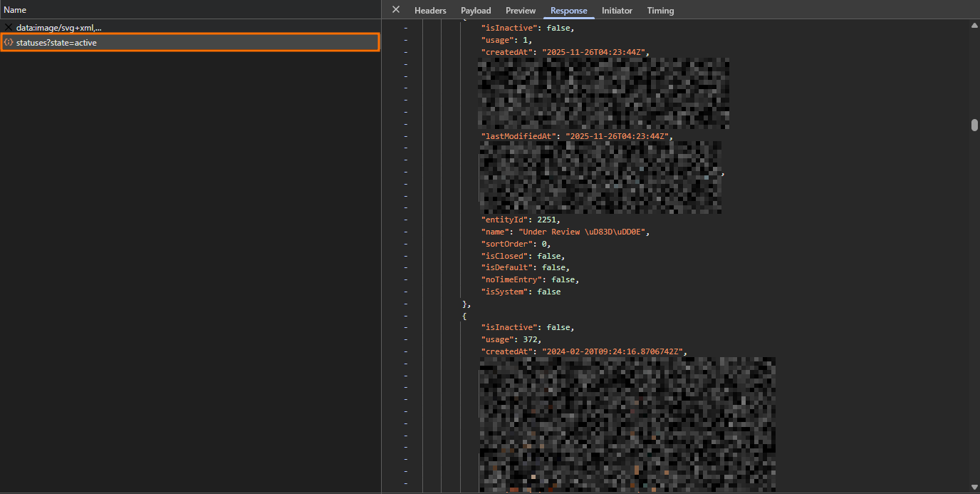Screen dimensions: 980x494
Task: Close the request details panel
Action: (396, 10)
